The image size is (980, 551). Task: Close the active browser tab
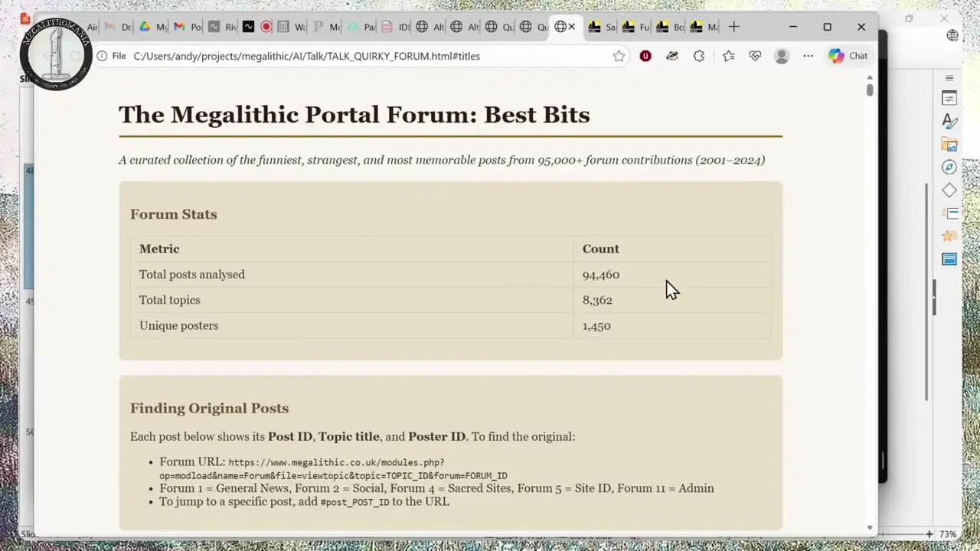(x=571, y=27)
